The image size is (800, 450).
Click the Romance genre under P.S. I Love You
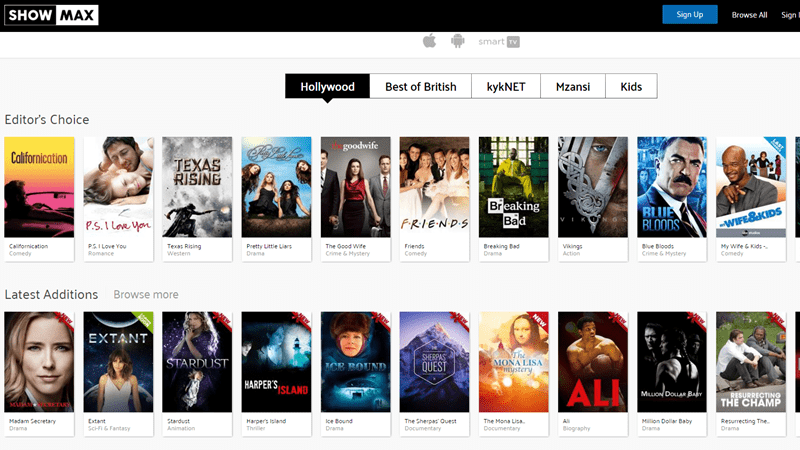coord(101,253)
